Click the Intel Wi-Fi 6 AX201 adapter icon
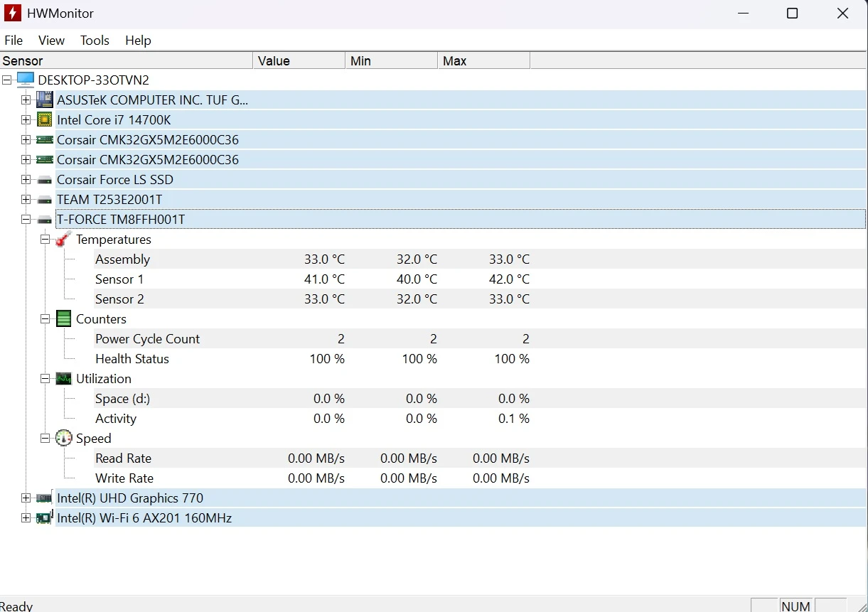The width and height of the screenshot is (868, 612). (45, 518)
